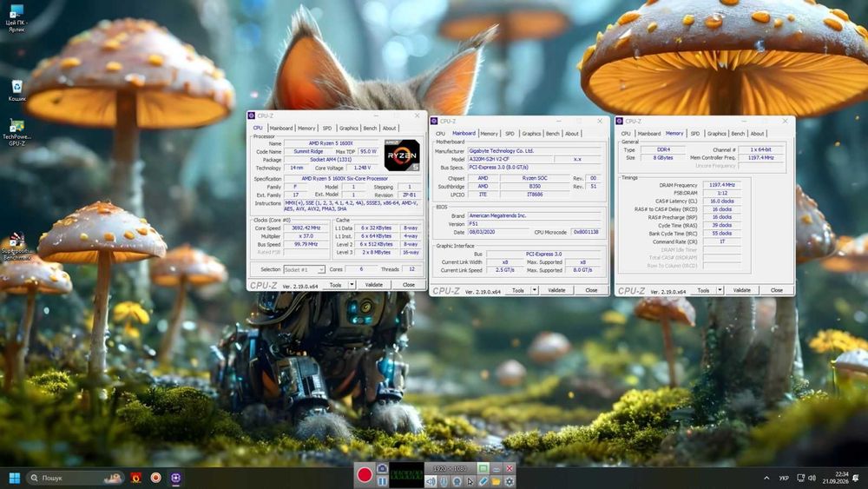Minimize the recorder toolbar with the dash icon

click(496, 468)
